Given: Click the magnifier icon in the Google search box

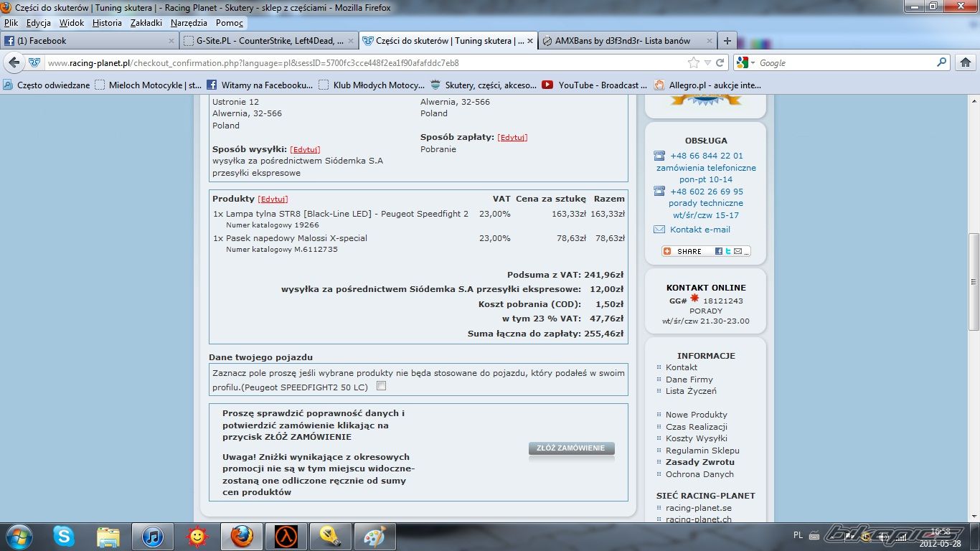Looking at the screenshot, I should click(942, 63).
